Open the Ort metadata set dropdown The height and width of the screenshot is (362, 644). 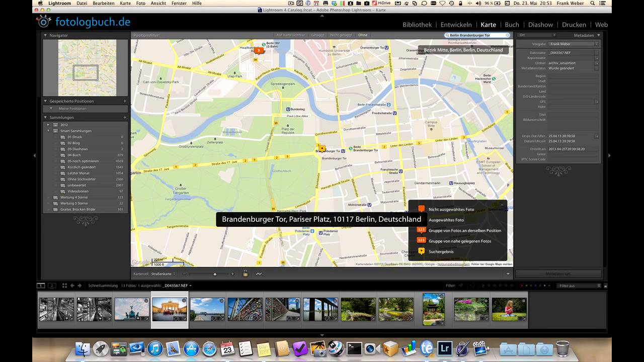[x=537, y=35]
